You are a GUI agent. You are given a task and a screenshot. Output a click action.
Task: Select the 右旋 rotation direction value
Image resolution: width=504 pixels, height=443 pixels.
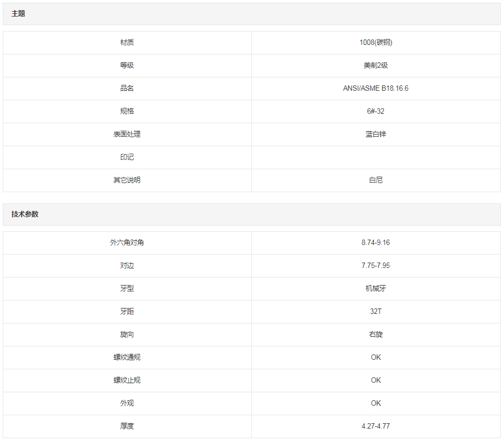coord(375,335)
